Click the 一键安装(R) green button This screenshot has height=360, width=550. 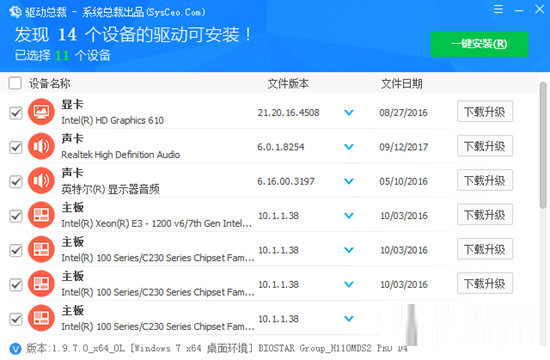point(479,44)
